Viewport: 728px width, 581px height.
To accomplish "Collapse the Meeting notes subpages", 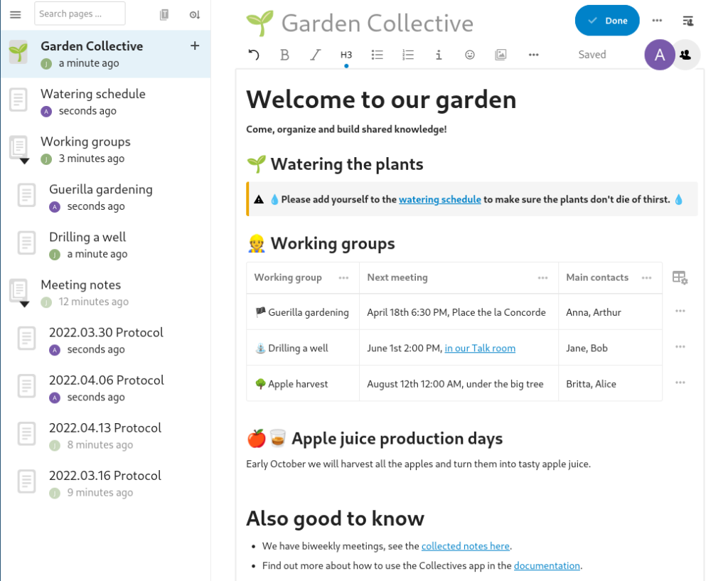I will (25, 304).
